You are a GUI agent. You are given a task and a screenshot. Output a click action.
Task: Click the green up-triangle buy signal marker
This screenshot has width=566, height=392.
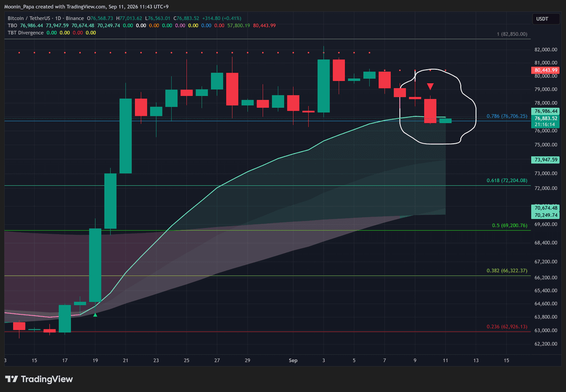click(96, 314)
